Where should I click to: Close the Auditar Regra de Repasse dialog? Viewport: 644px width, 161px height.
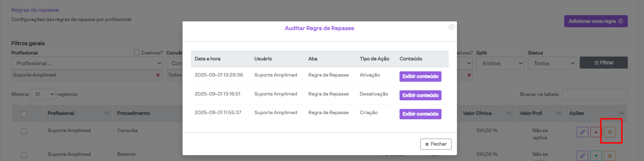[x=436, y=144]
